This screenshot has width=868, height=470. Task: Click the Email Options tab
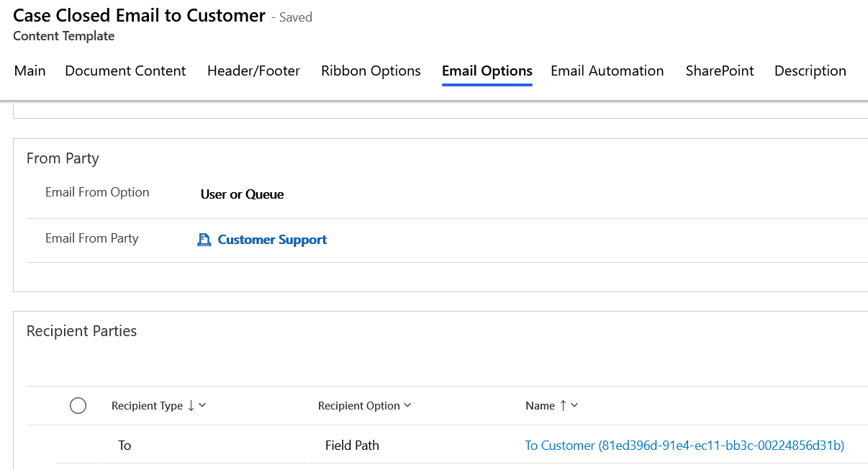[x=487, y=71]
